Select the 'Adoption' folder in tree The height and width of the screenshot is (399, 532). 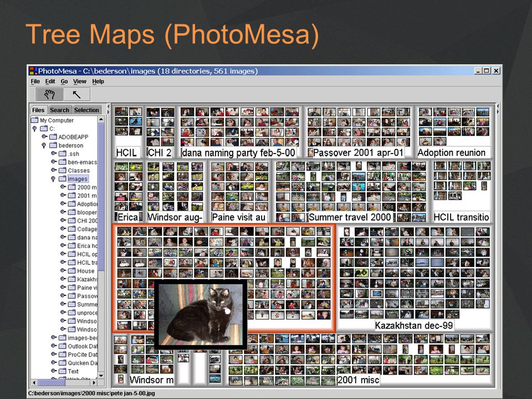pyautogui.click(x=87, y=204)
